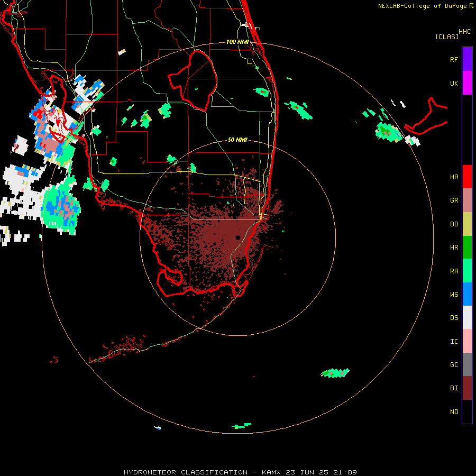Image resolution: width=476 pixels, height=476 pixels.
Task: Click the DS legend label
Action: click(454, 317)
